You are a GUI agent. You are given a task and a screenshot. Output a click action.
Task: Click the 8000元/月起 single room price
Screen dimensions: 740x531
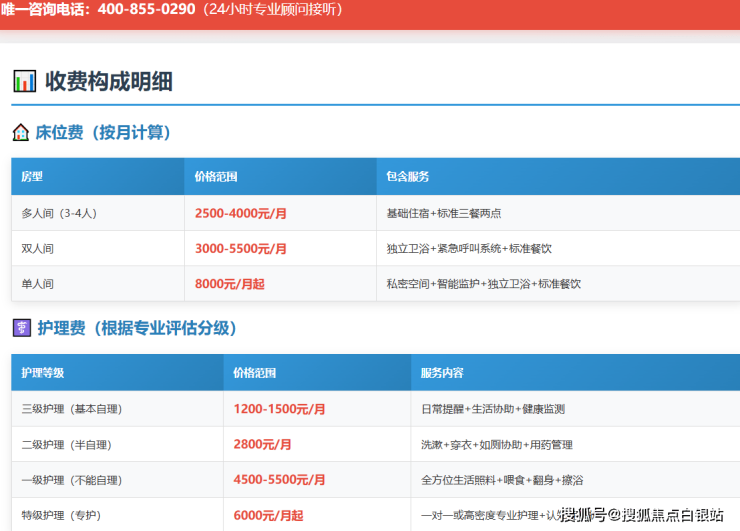pos(230,284)
